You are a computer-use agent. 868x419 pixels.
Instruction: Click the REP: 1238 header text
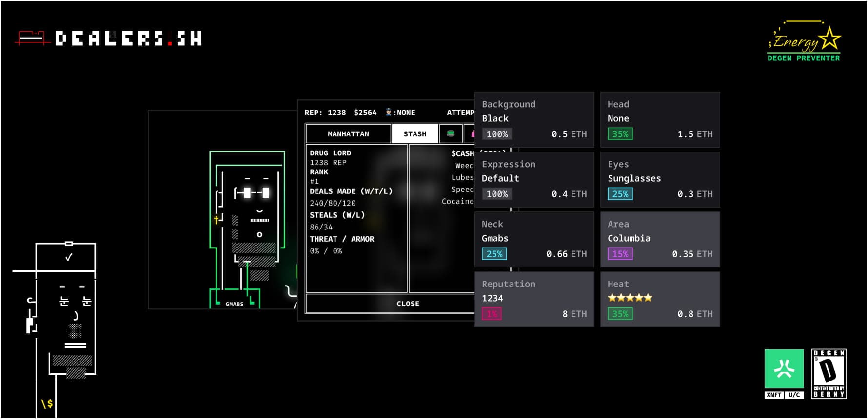pyautogui.click(x=325, y=113)
